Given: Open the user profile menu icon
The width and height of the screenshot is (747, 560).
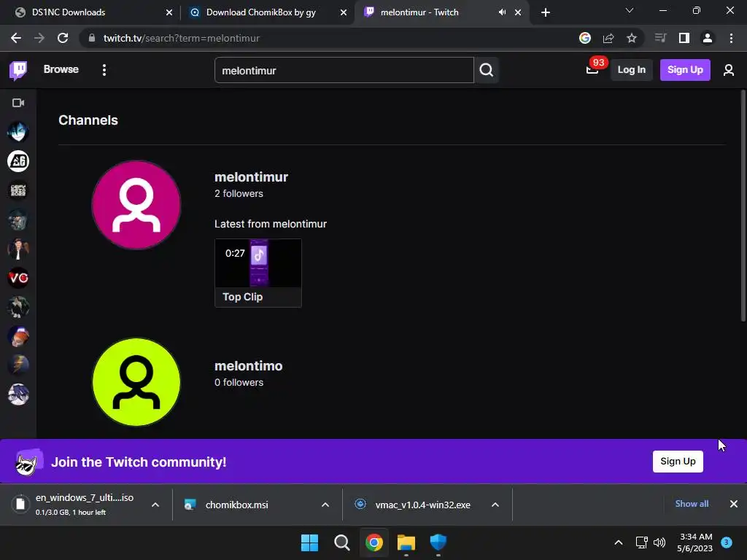Looking at the screenshot, I should pos(729,71).
